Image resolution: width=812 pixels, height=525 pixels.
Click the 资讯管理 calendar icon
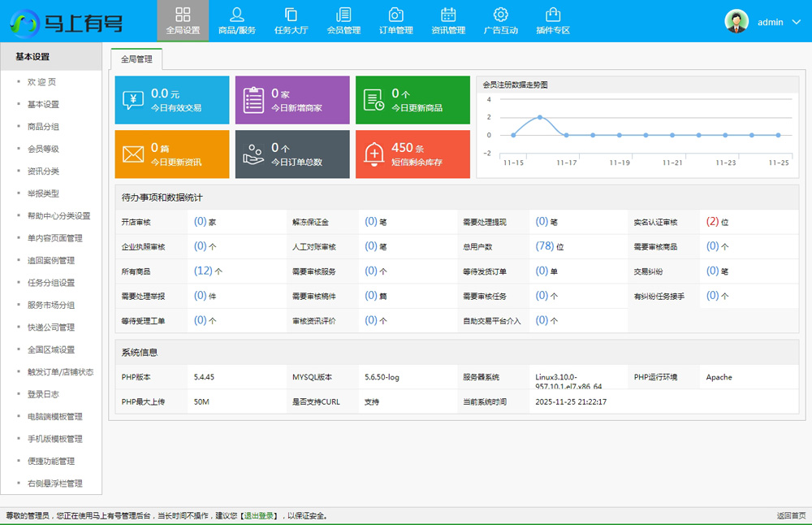tap(448, 15)
